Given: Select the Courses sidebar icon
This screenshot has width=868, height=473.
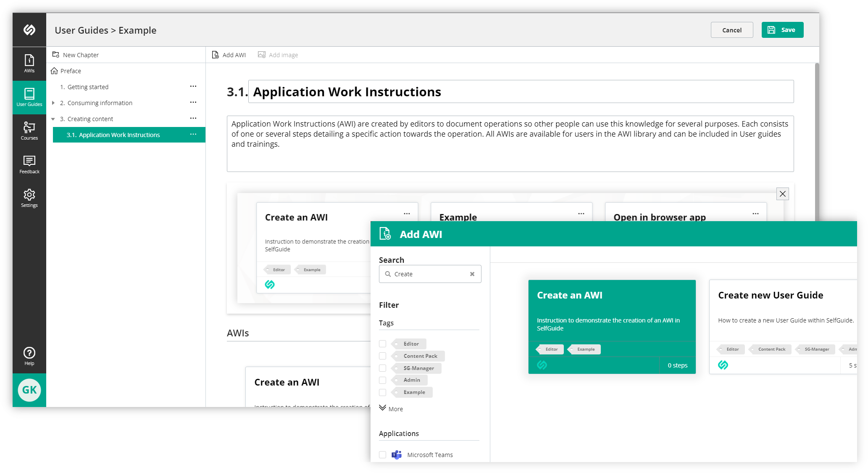Looking at the screenshot, I should (29, 131).
